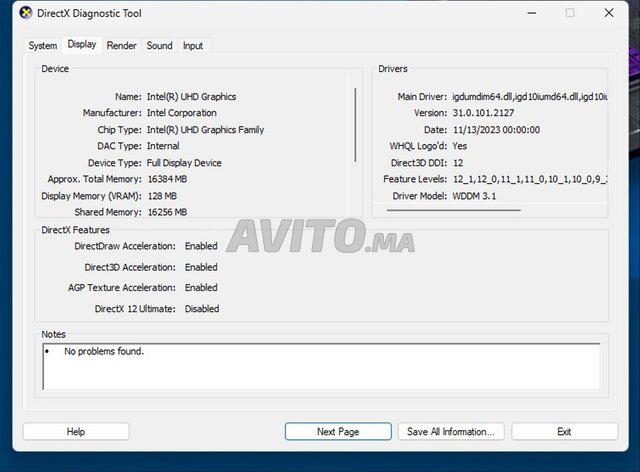Exit the diagnostic tool via Exit button
The height and width of the screenshot is (472, 640).
point(564,432)
